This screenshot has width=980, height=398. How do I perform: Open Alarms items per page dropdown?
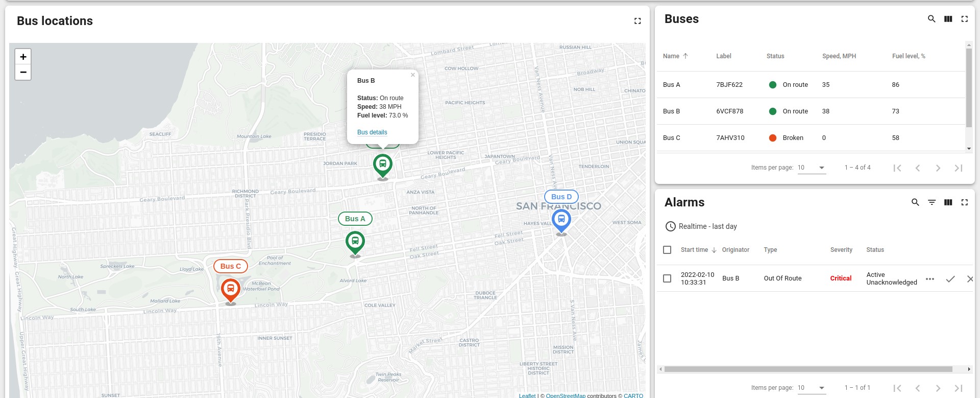(x=812, y=388)
